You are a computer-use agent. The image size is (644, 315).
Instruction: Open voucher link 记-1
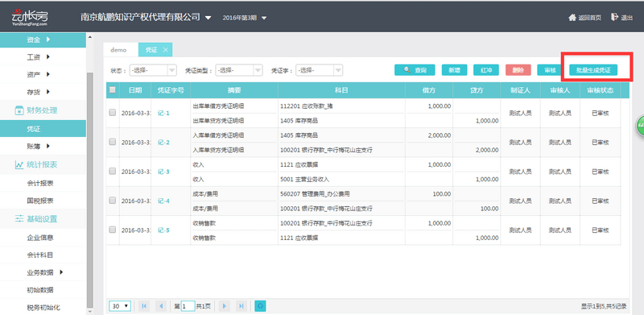[163, 113]
